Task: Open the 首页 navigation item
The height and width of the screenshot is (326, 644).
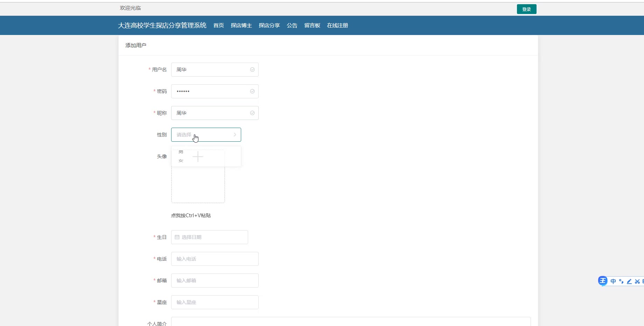Action: [218, 26]
